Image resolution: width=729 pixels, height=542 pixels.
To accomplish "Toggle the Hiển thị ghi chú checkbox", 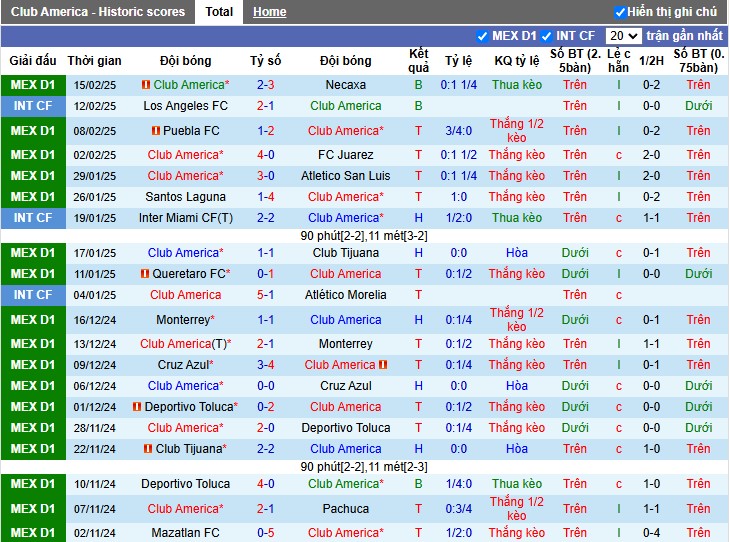I will coord(620,12).
